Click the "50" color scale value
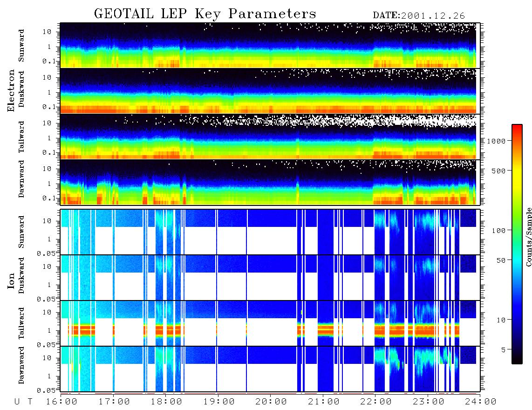This screenshot has width=532, height=410. (x=501, y=260)
